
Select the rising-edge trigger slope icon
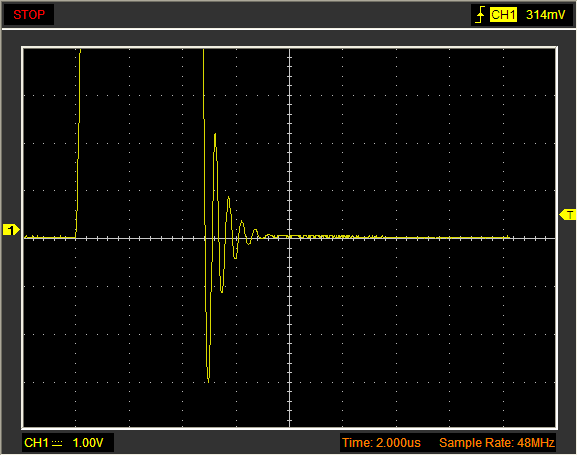[480, 15]
